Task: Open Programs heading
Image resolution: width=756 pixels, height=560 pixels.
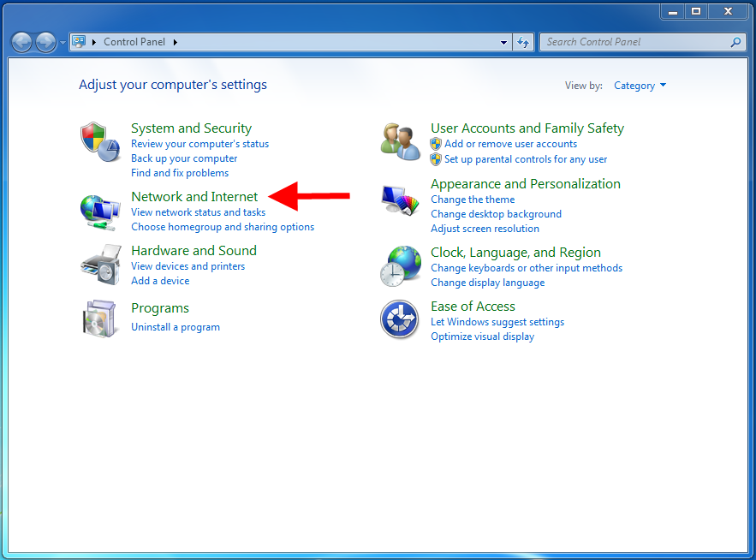Action: click(160, 308)
